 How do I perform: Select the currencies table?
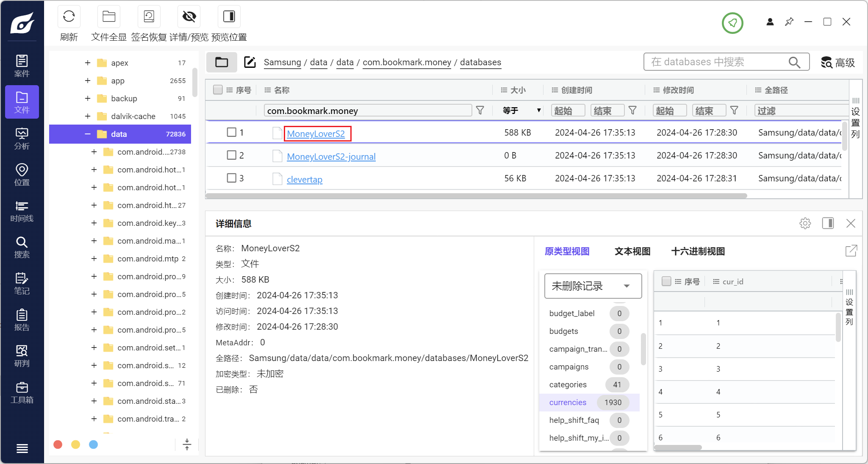tap(589, 402)
